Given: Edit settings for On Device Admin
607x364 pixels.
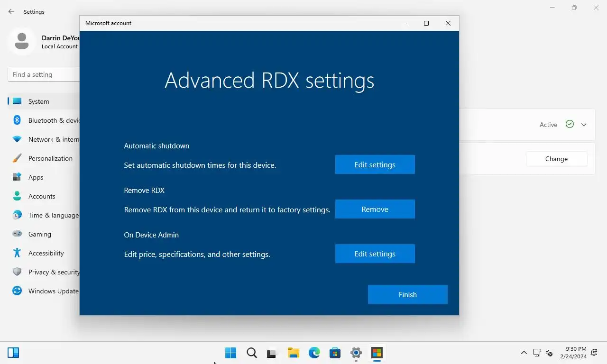Looking at the screenshot, I should (375, 254).
